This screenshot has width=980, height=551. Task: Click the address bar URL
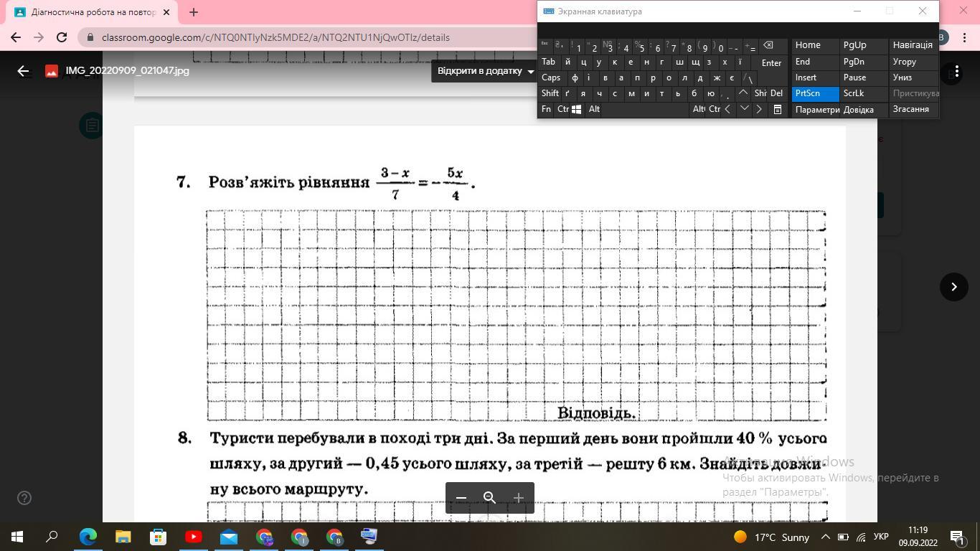pyautogui.click(x=275, y=37)
